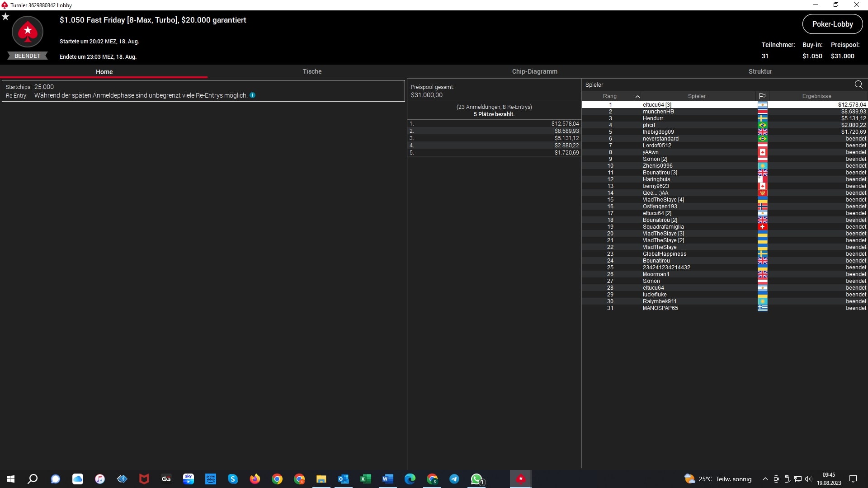Screen dimensions: 868x488
Task: Switch to the Tische tab
Action: tap(312, 71)
